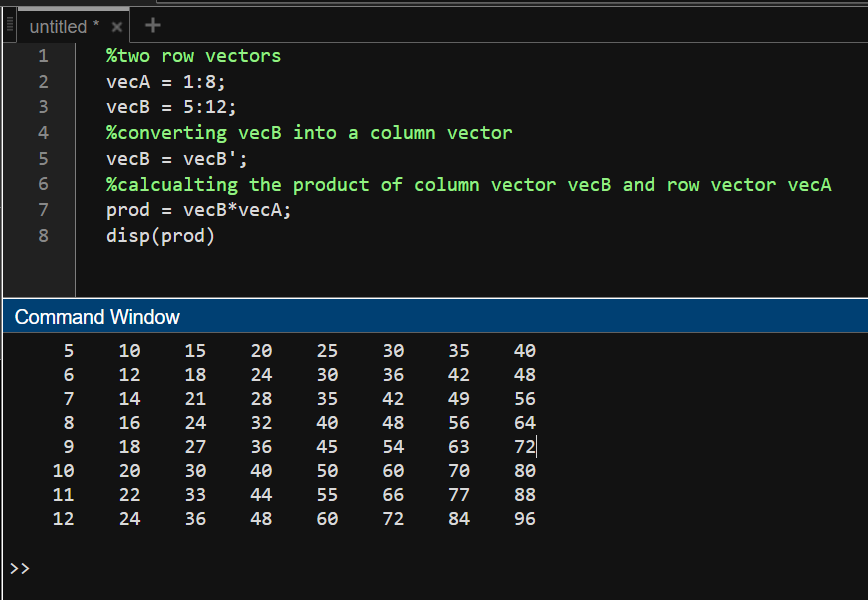Close the untitled editor tab
The image size is (868, 600).
click(117, 27)
